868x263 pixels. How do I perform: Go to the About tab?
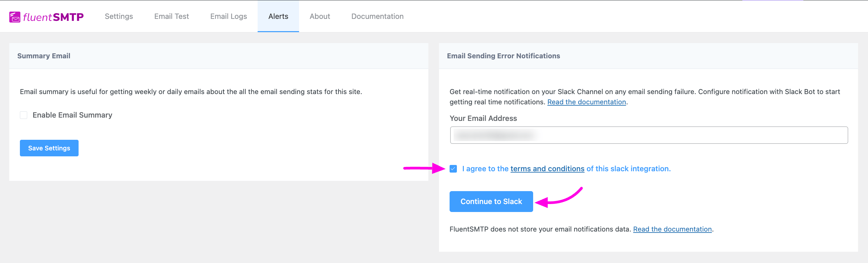pos(320,16)
